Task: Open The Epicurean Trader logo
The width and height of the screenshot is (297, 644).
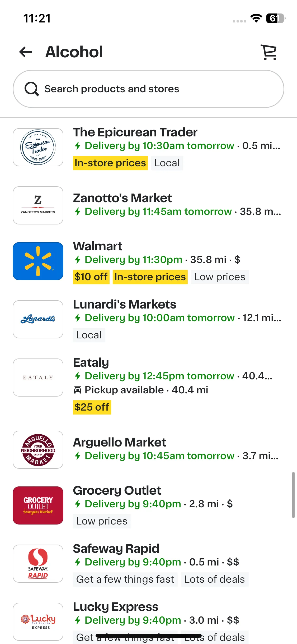Action: click(38, 147)
